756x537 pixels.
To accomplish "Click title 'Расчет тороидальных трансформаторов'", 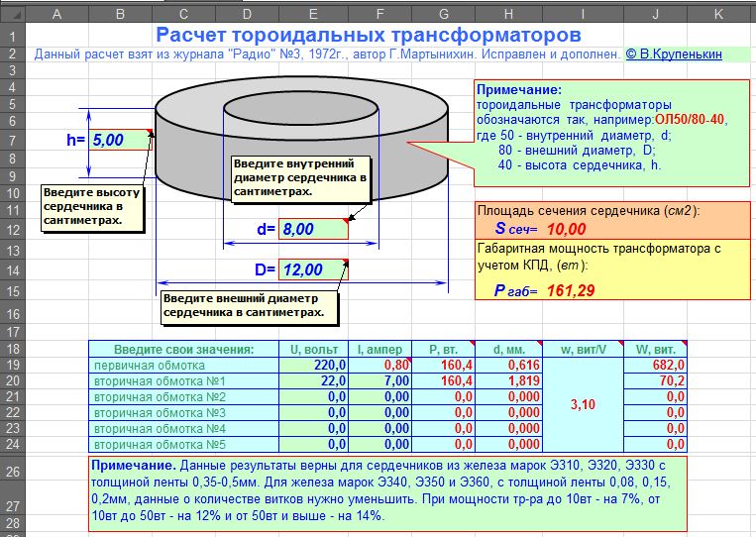I will pos(369,35).
